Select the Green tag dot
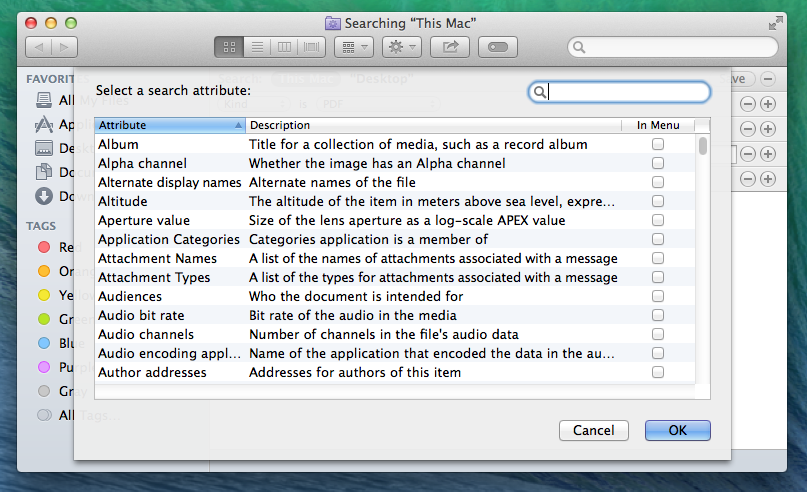The image size is (807, 492). pos(44,319)
